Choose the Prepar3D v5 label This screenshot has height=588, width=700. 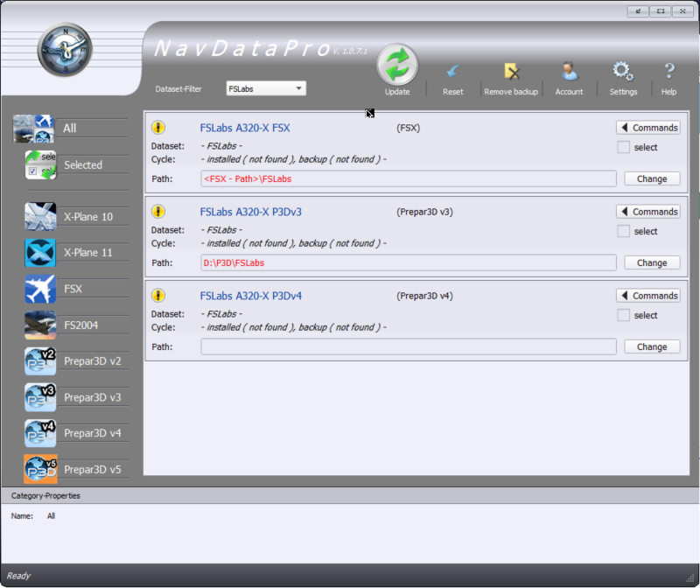click(x=93, y=469)
